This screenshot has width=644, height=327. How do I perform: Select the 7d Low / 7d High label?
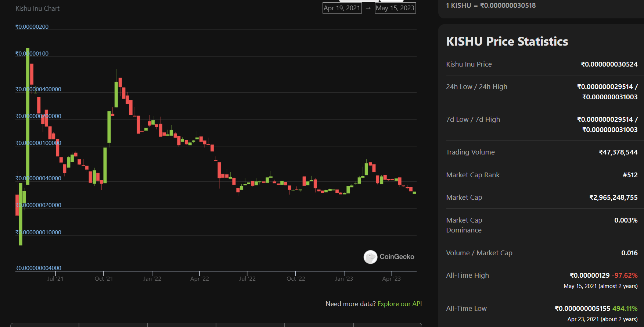473,120
